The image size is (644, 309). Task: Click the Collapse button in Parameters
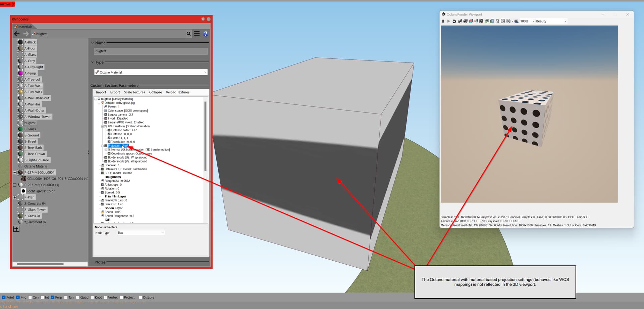(x=156, y=92)
